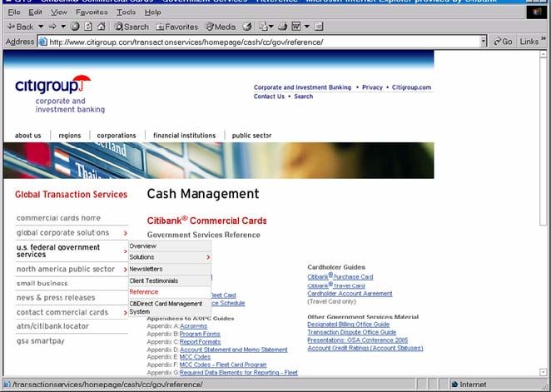
Task: Click commercial cards home in sidebar
Action: pos(58,218)
